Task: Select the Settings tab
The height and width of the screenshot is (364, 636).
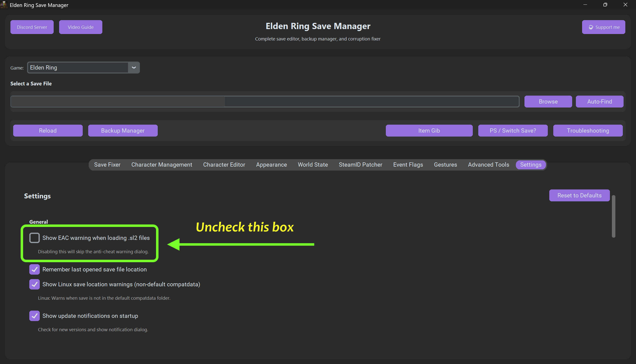Action: pos(531,165)
